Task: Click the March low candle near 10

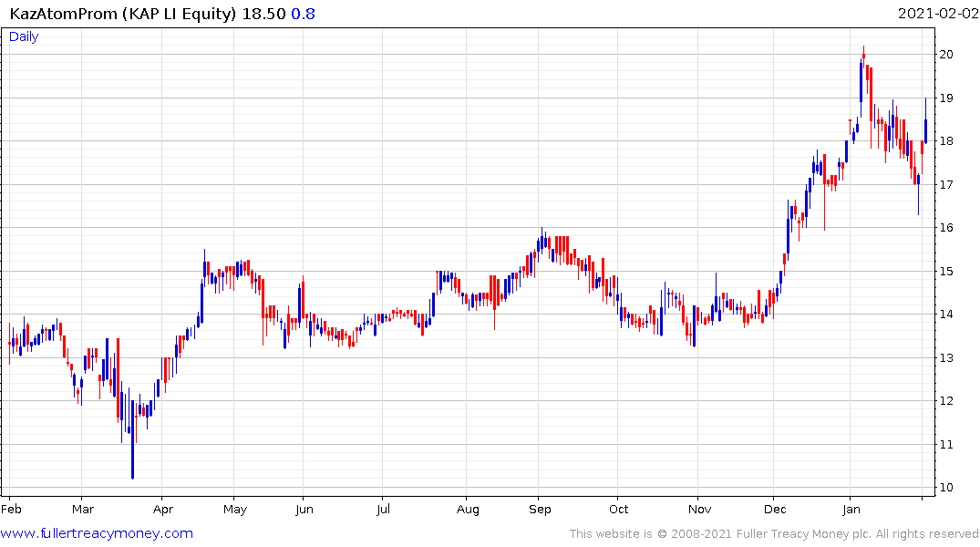Action: coord(132,439)
